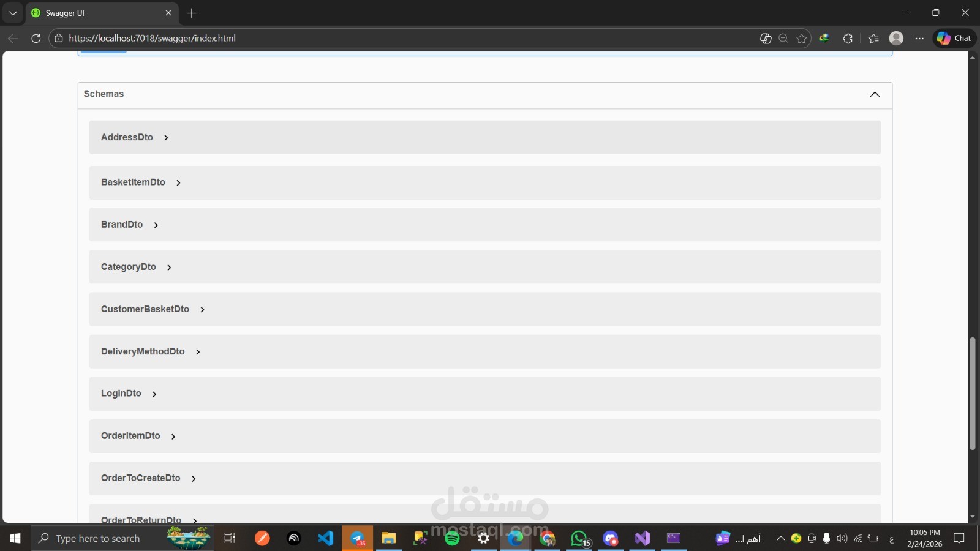This screenshot has width=980, height=551.
Task: Expand the AddressDto schema
Action: point(485,137)
